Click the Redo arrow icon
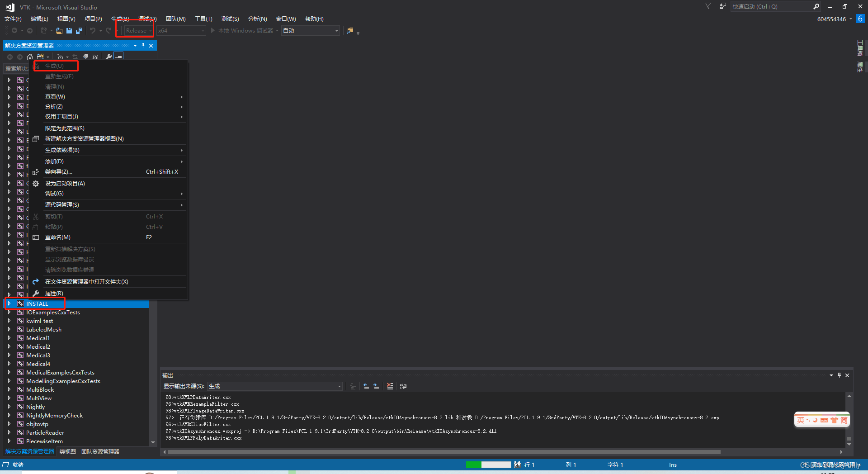This screenshot has width=868, height=474. (108, 31)
